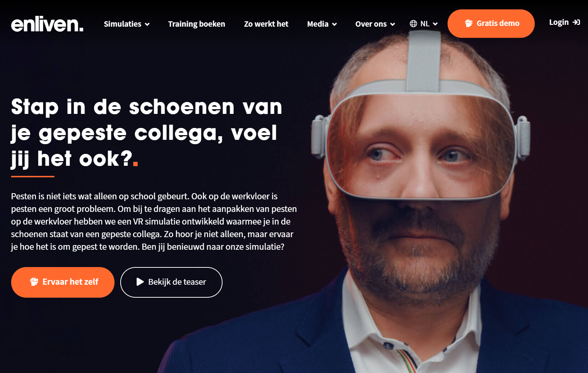Click the enliven logo
This screenshot has width=588, height=373.
tap(47, 24)
